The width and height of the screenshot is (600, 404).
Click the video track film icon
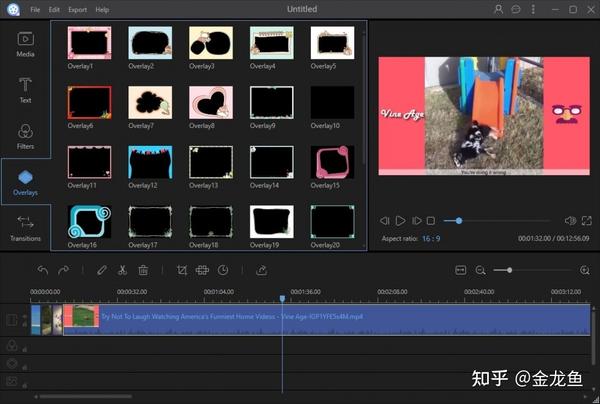pos(12,320)
